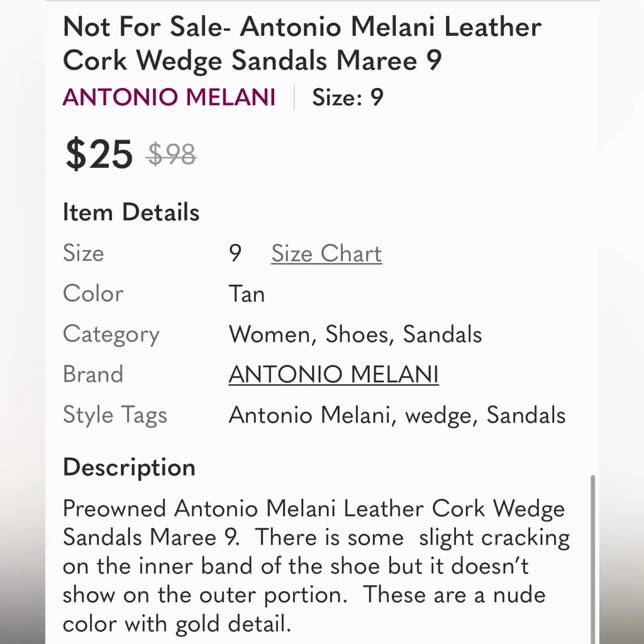This screenshot has height=644, width=644.
Task: Click the underlined ANTONIO MELANI brand link
Action: point(334,374)
